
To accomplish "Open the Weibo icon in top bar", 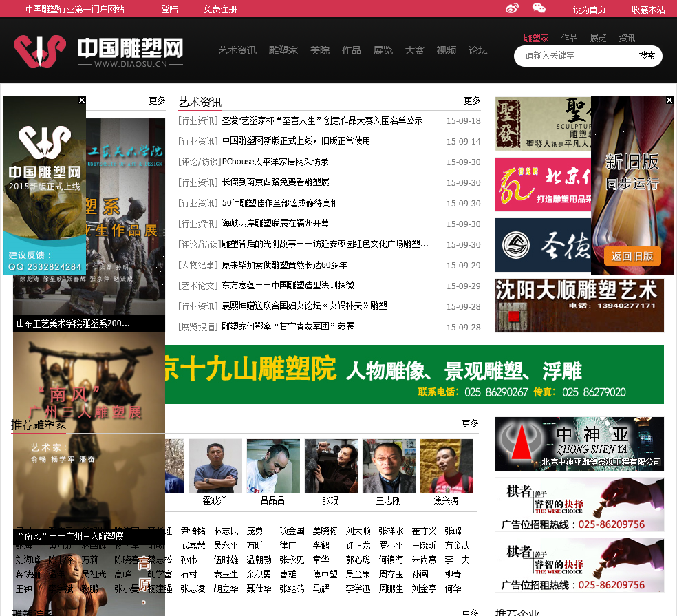I will tap(512, 8).
